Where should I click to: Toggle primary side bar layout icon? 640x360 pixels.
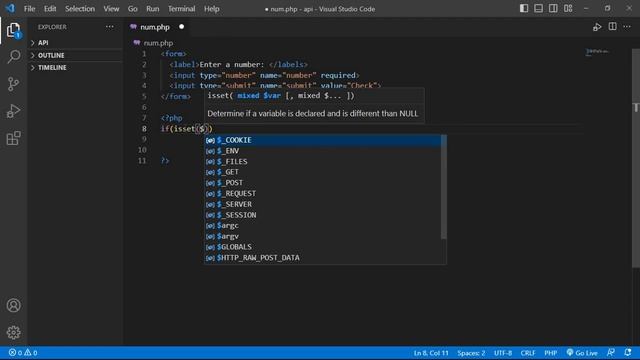point(524,8)
